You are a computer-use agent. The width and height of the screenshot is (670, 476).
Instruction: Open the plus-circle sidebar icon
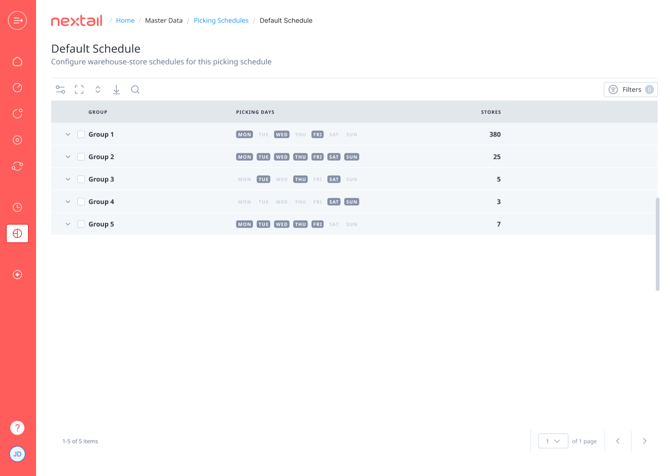18,274
